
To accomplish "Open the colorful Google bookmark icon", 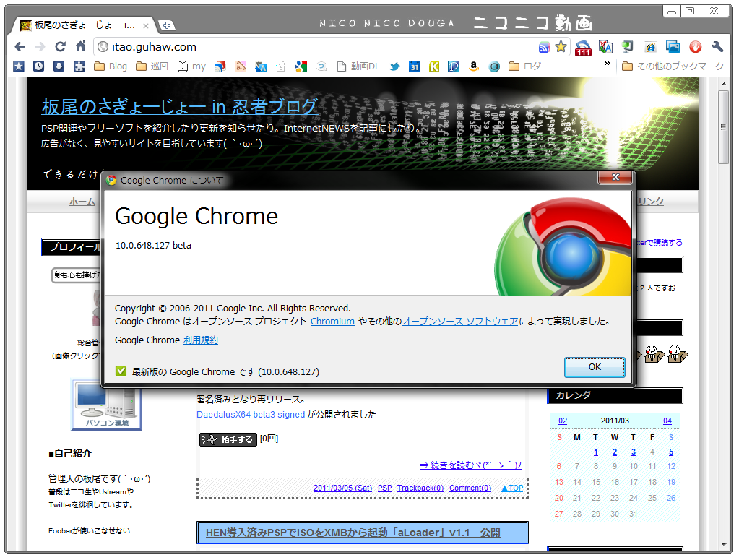I will tap(301, 66).
